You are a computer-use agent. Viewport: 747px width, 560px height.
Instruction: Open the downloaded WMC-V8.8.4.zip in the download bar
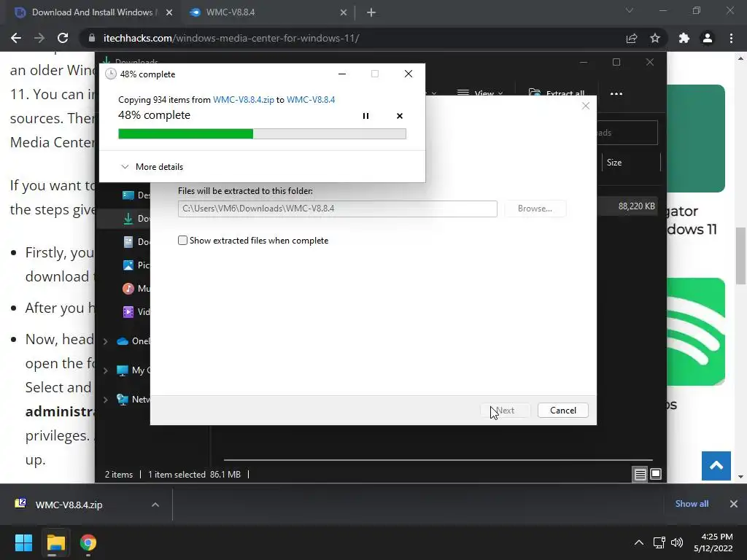tap(69, 505)
